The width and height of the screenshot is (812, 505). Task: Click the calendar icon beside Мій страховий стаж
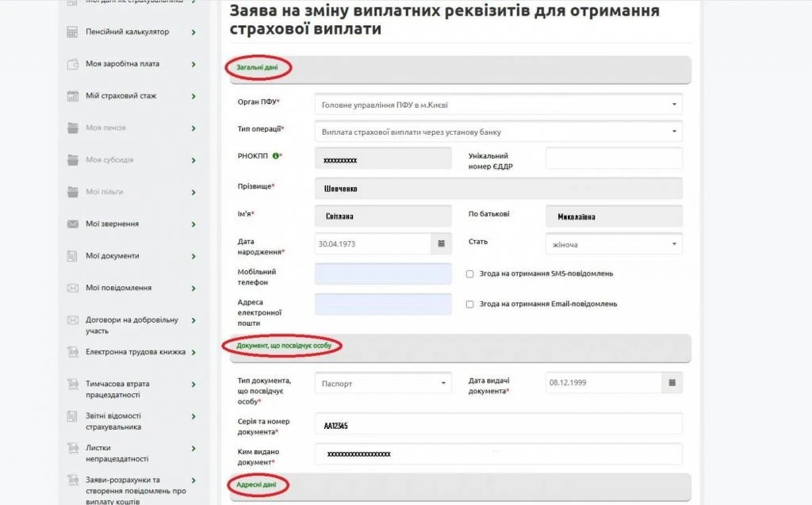click(73, 96)
